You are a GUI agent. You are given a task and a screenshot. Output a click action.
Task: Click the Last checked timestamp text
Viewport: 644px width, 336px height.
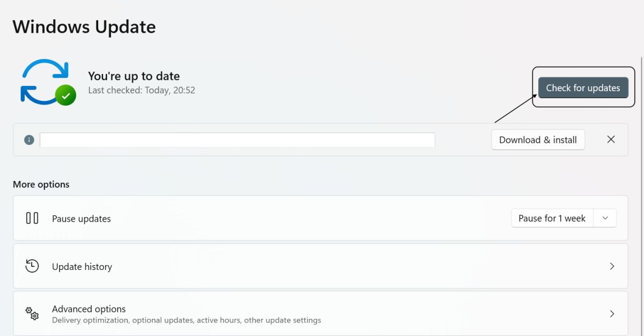pos(142,90)
